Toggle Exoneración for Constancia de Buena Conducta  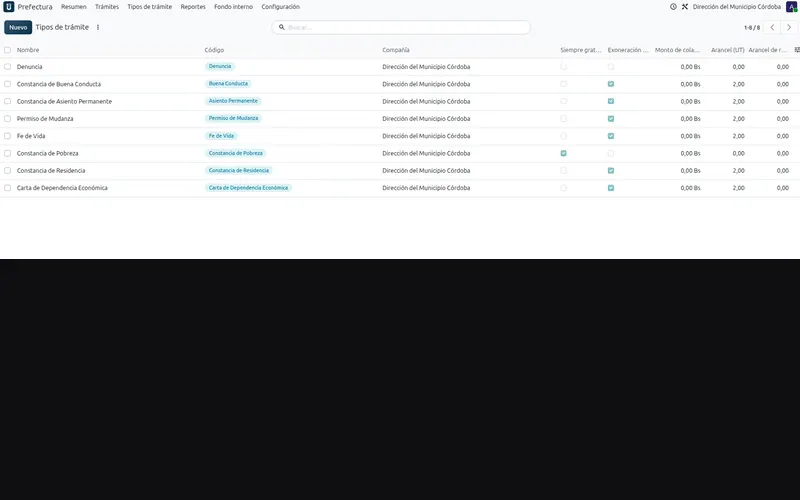[x=611, y=84]
